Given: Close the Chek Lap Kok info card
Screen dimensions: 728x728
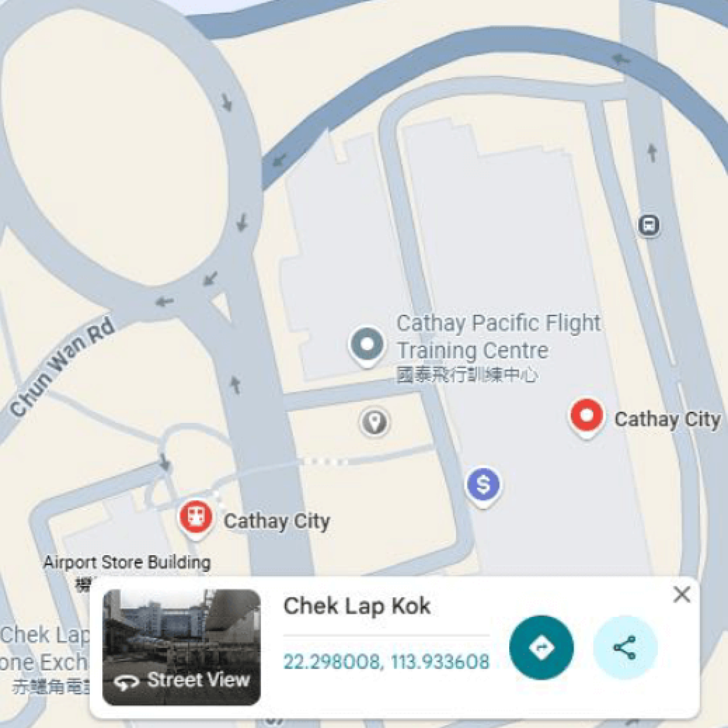Looking at the screenshot, I should (x=682, y=594).
